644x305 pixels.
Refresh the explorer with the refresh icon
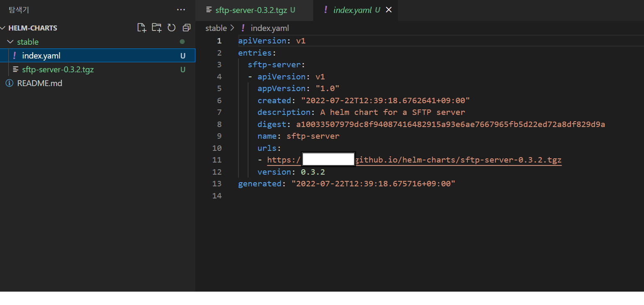[x=171, y=28]
